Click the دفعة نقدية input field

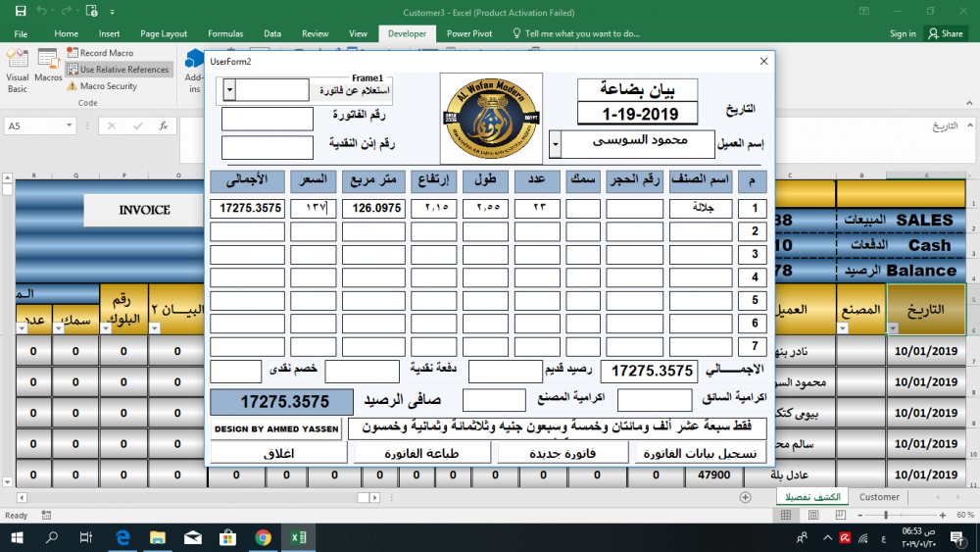363,372
